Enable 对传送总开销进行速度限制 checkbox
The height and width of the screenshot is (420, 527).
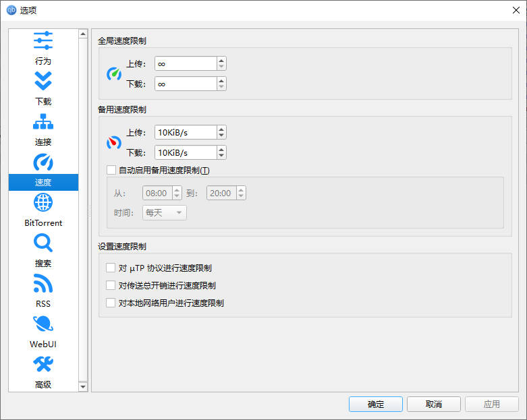tap(111, 285)
